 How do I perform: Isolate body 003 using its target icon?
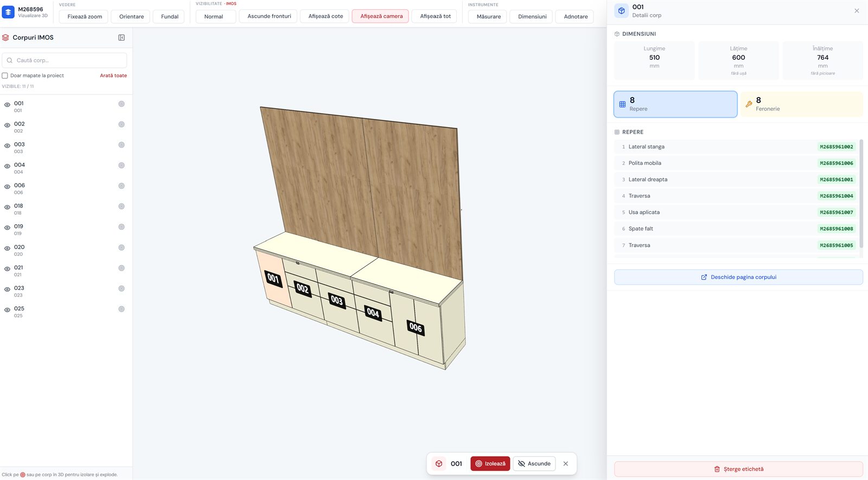pos(122,145)
